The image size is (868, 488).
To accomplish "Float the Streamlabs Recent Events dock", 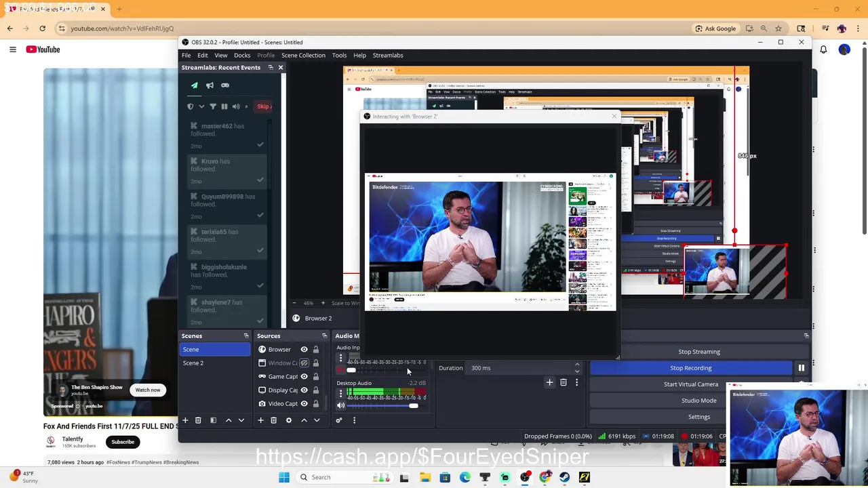I will [271, 67].
